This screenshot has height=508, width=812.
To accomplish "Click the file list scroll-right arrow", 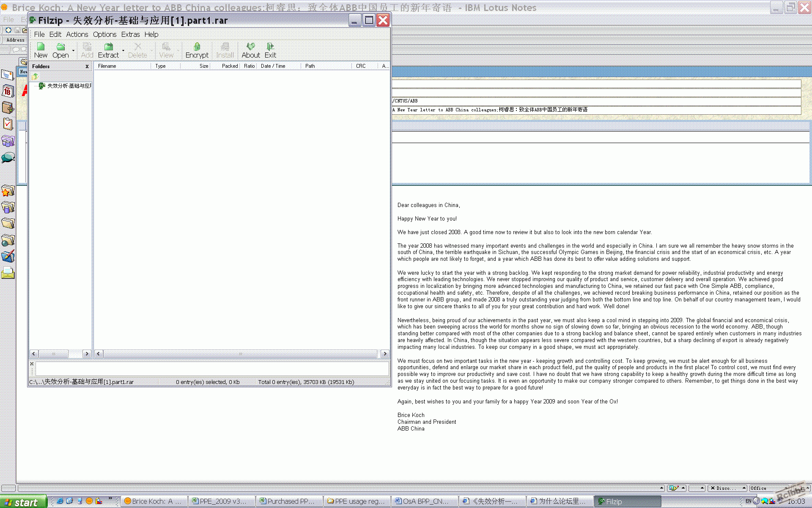I will pyautogui.click(x=385, y=354).
